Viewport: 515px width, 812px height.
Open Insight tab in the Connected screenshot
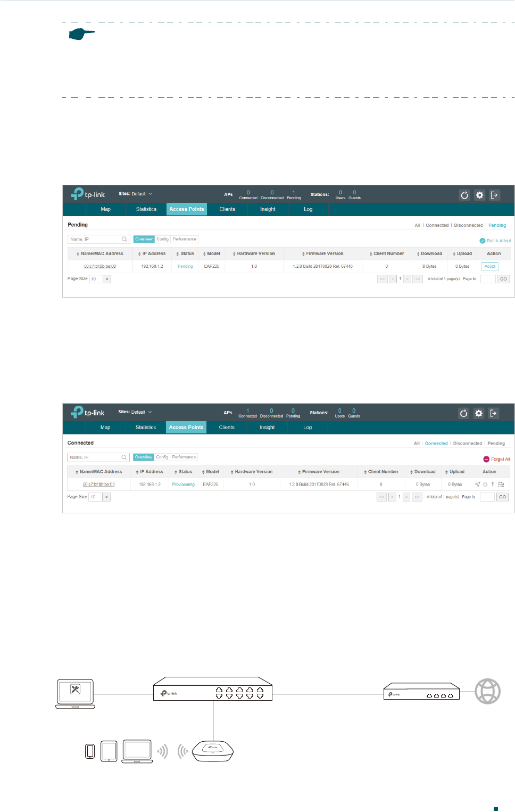[267, 428]
